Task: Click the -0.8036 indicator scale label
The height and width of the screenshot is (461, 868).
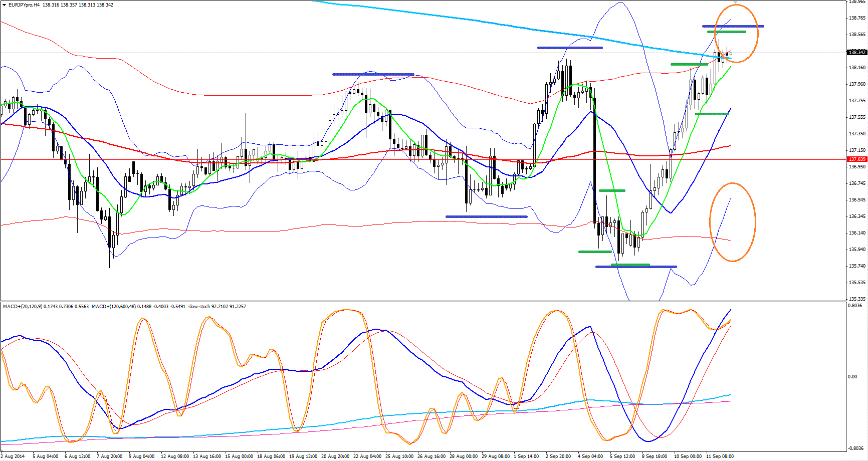Action: (x=855, y=448)
